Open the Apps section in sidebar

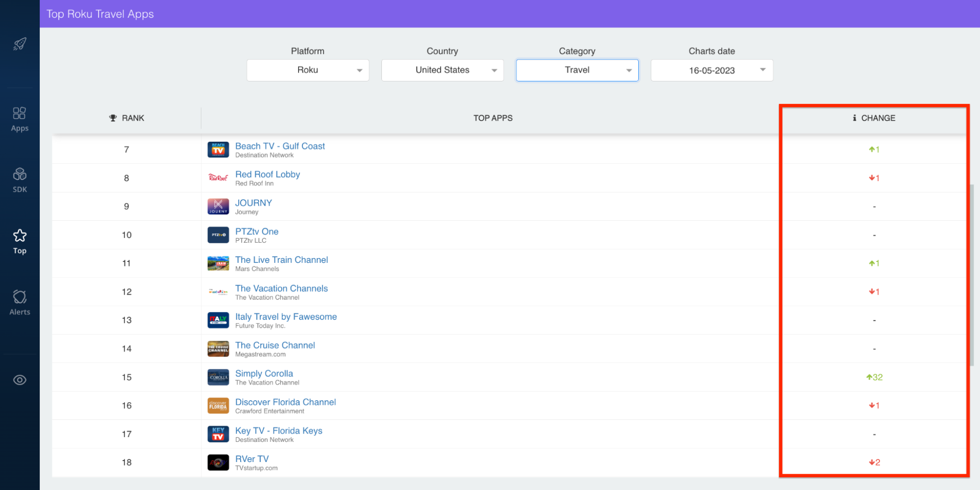click(x=20, y=120)
